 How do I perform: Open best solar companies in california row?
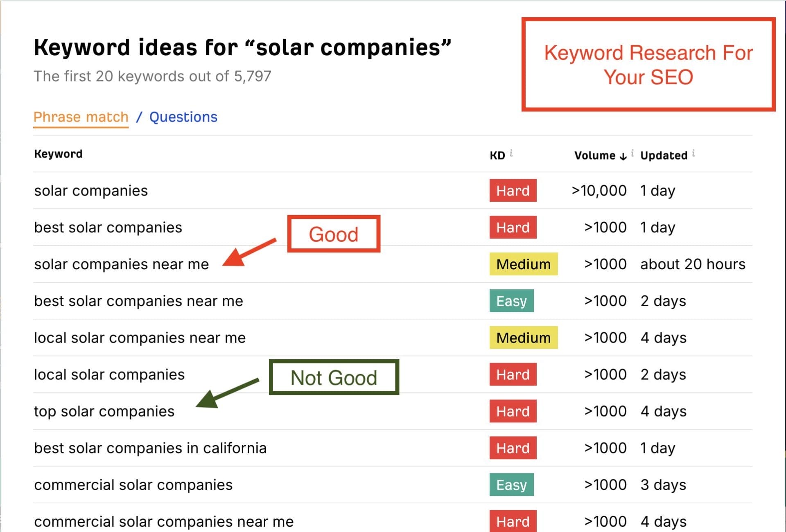(150, 448)
